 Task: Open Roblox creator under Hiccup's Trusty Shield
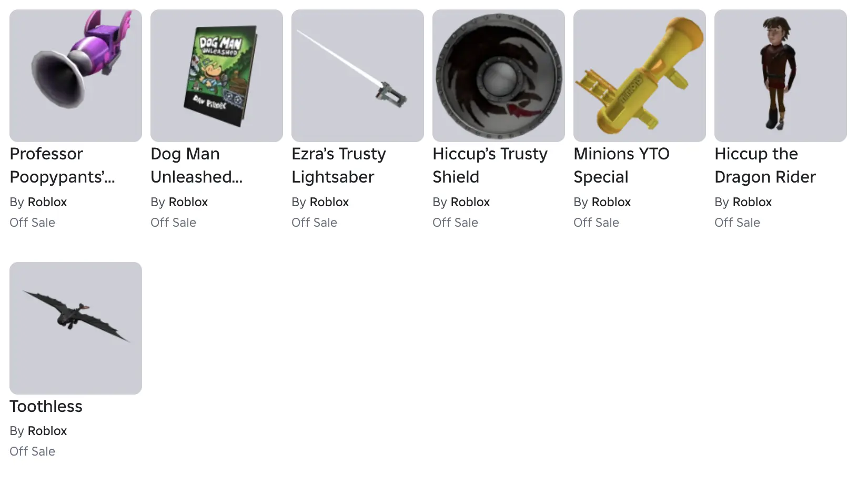tap(470, 202)
